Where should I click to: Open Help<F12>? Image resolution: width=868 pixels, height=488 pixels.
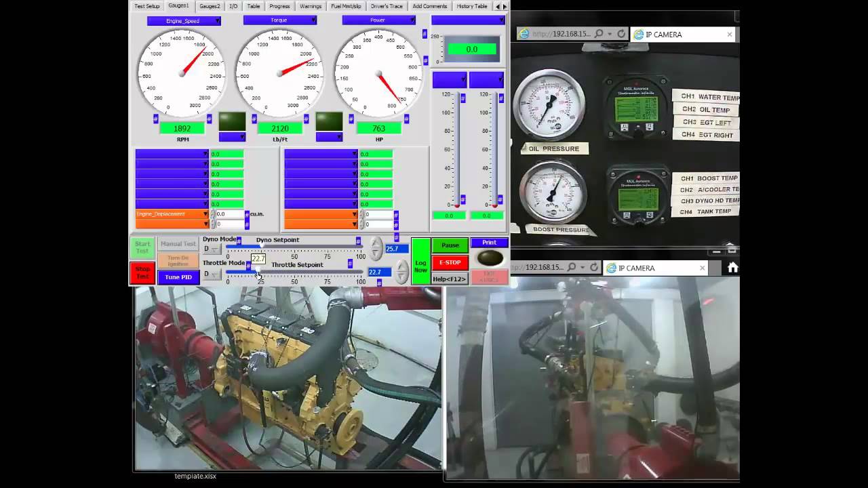[x=450, y=279]
